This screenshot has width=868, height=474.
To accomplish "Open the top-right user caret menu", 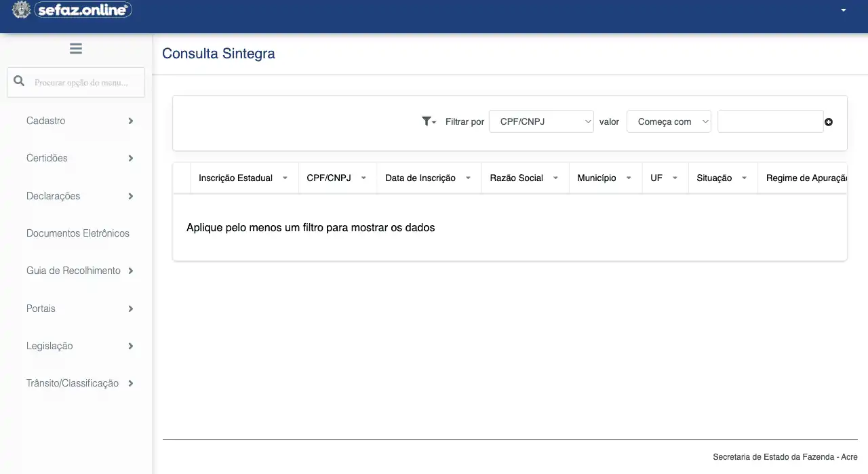I will tap(844, 10).
